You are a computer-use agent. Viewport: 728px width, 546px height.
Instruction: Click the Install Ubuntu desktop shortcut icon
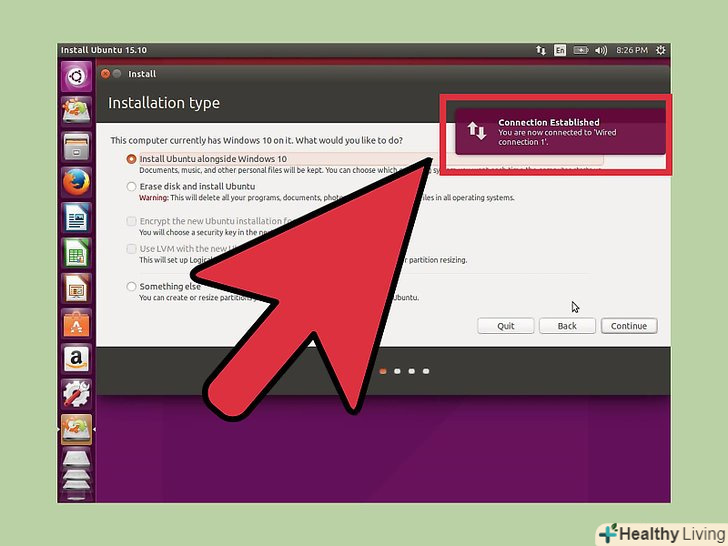[x=77, y=111]
